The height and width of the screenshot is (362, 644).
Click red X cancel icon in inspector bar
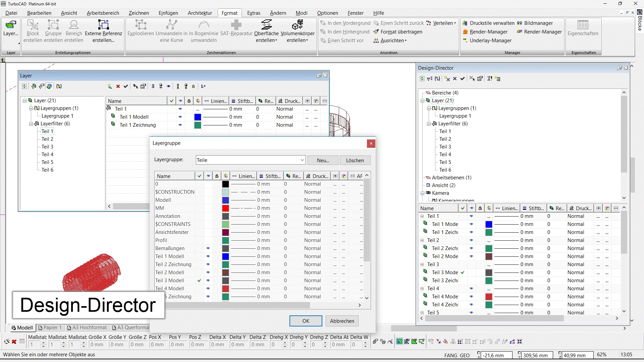14,342
